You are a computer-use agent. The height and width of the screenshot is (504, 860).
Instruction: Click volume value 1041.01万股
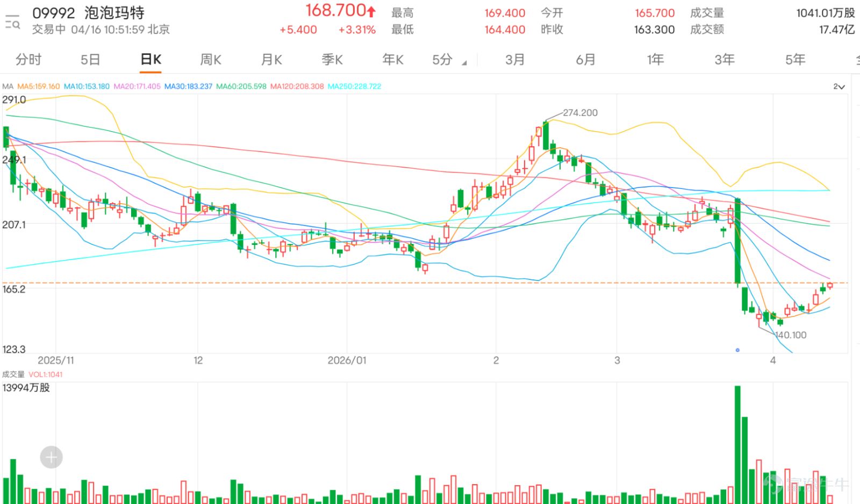(826, 13)
